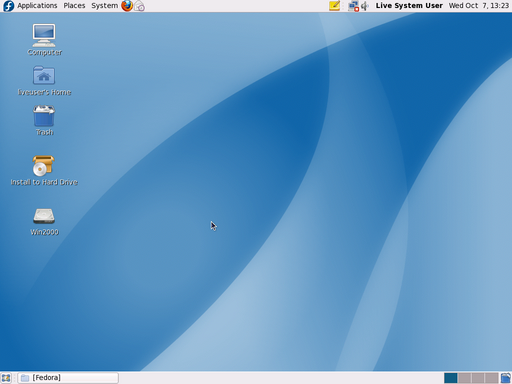Select the desktop Trash icon
Screen dimensions: 512x384
44,120
